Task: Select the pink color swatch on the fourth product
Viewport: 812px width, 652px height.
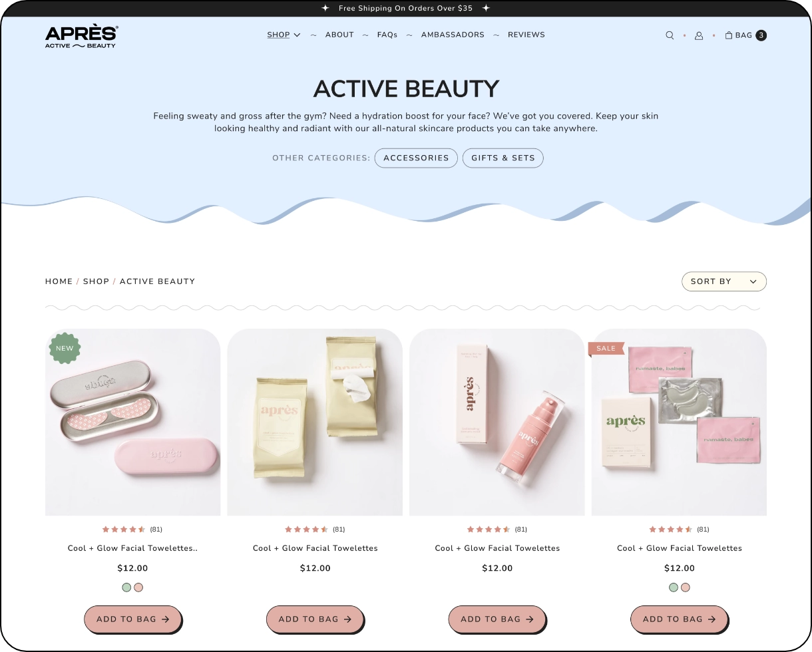Action: coord(686,587)
